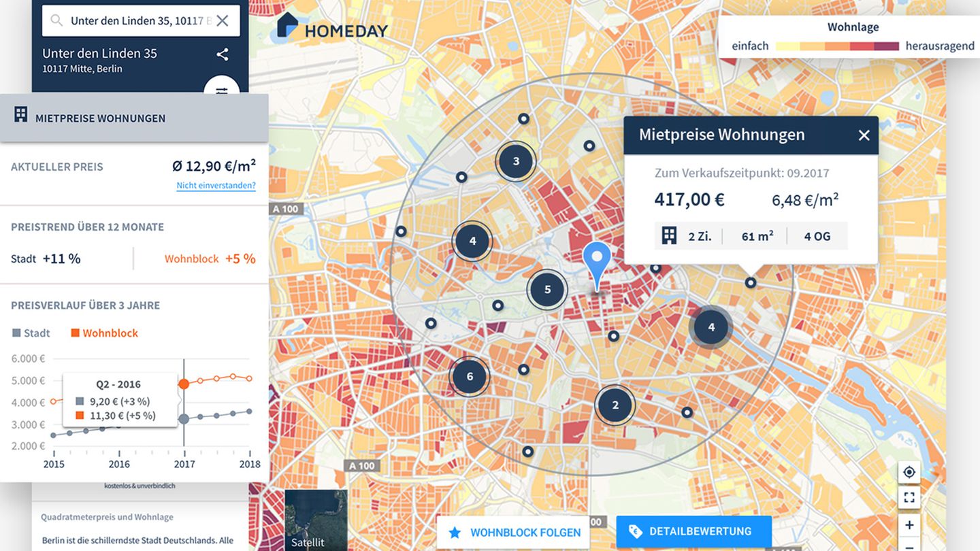Click the 'Nicht einverstanden?' link
This screenshot has width=980, height=551.
pos(216,186)
